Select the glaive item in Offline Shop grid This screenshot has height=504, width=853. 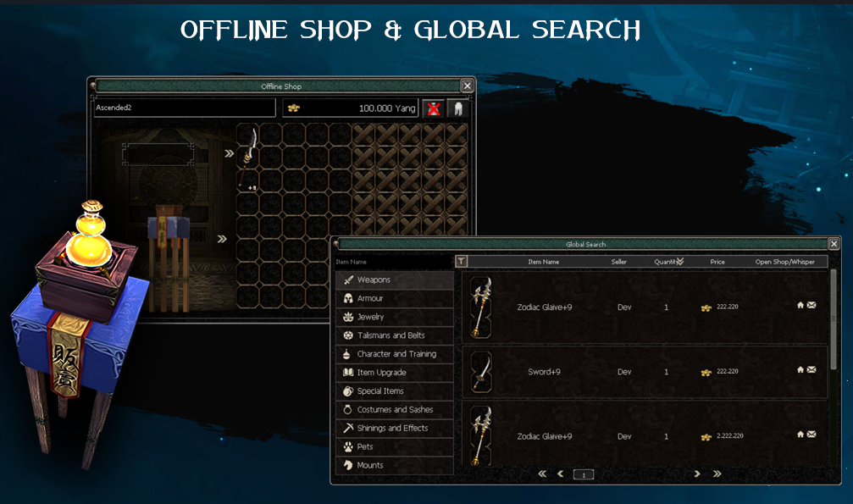[247, 158]
